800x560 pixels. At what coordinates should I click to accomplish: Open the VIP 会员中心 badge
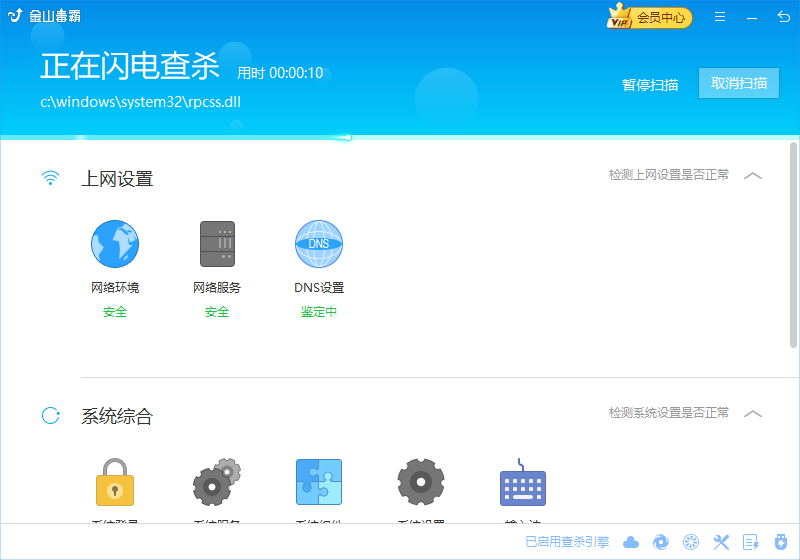coord(649,17)
